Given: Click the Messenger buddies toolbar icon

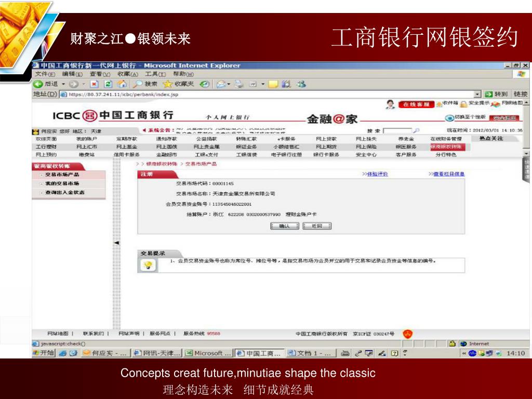Looking at the screenshot, I should tap(301, 84).
